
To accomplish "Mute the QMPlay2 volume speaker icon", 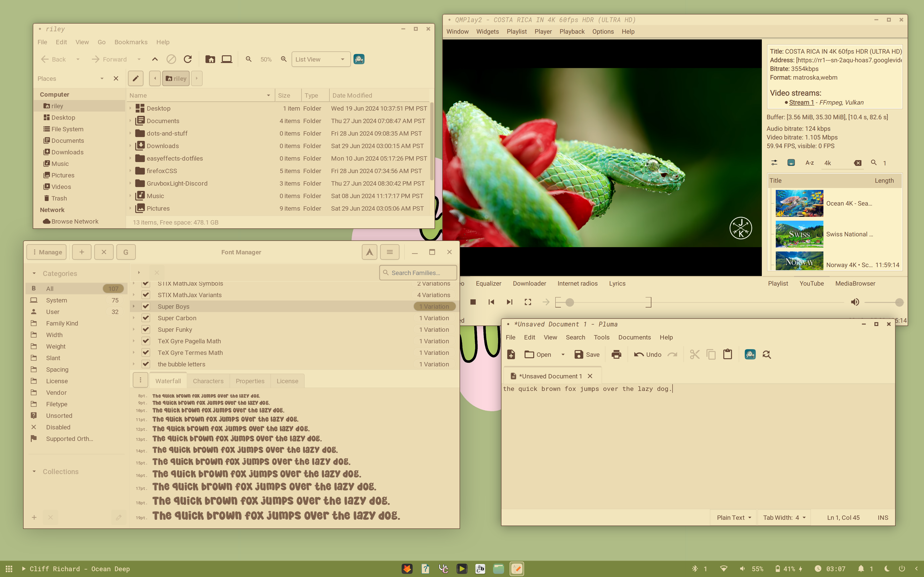I will coord(855,302).
